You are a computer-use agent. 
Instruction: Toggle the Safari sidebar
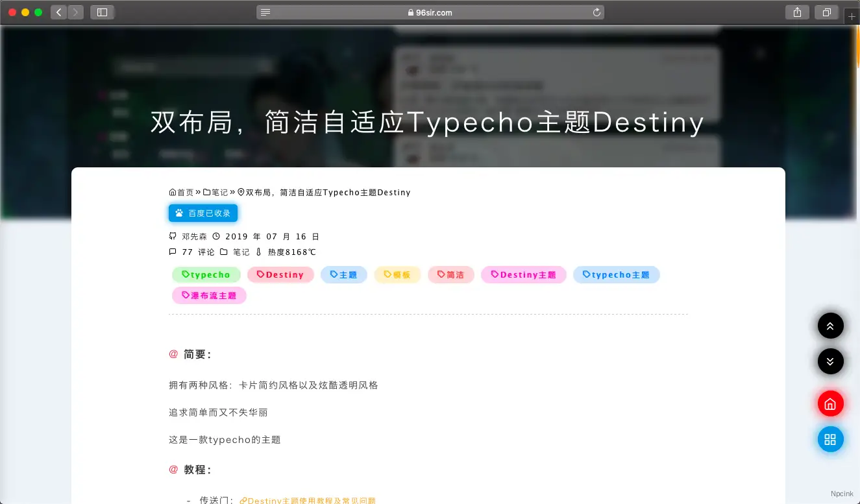coord(102,12)
